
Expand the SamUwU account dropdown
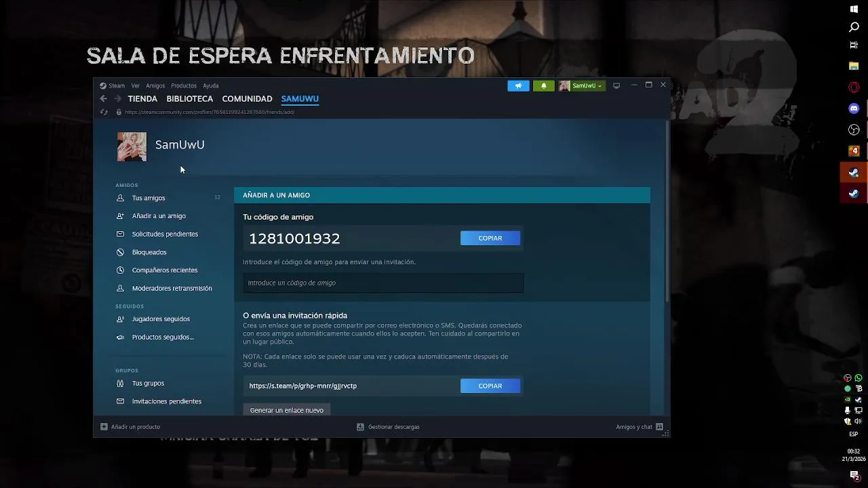582,85
